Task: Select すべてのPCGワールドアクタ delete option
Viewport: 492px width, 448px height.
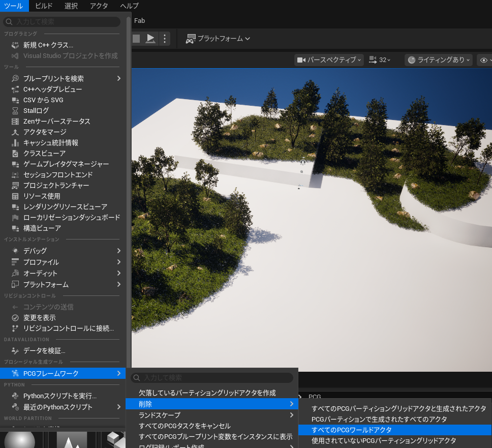Action: [x=394, y=430]
